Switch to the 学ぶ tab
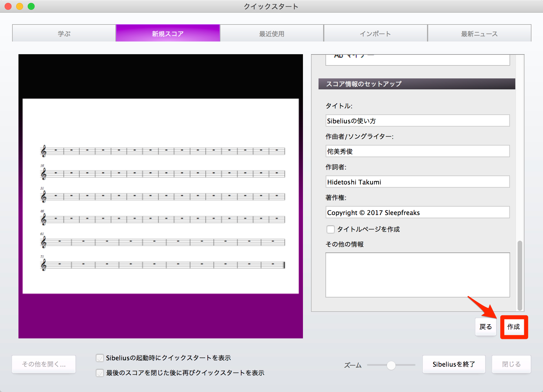The width and height of the screenshot is (543, 392). click(x=64, y=33)
